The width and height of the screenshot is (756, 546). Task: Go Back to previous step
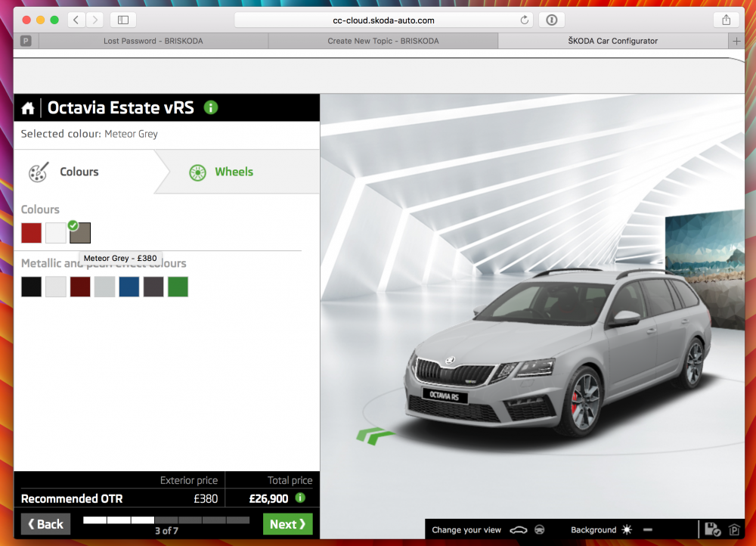[46, 524]
